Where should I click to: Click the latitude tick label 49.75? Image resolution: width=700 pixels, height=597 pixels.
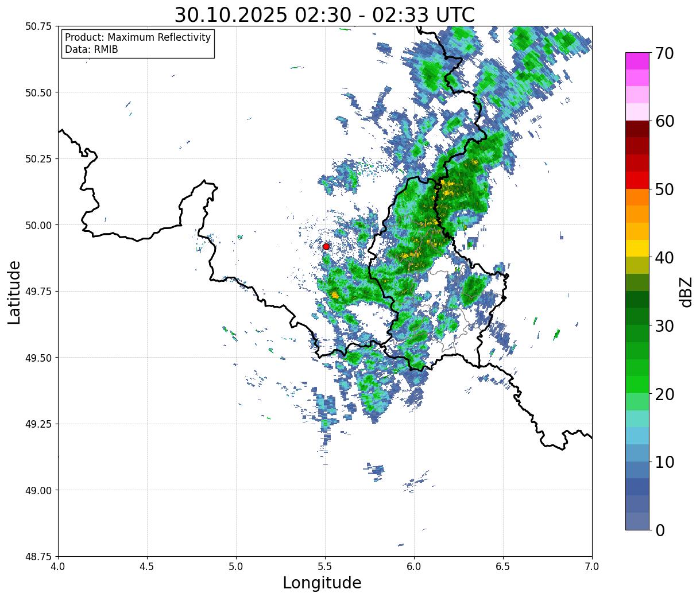click(38, 292)
